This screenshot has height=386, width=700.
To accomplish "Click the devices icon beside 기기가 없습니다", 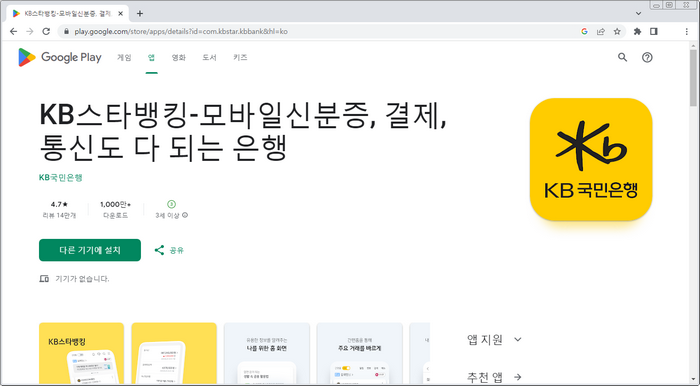I will pyautogui.click(x=44, y=279).
